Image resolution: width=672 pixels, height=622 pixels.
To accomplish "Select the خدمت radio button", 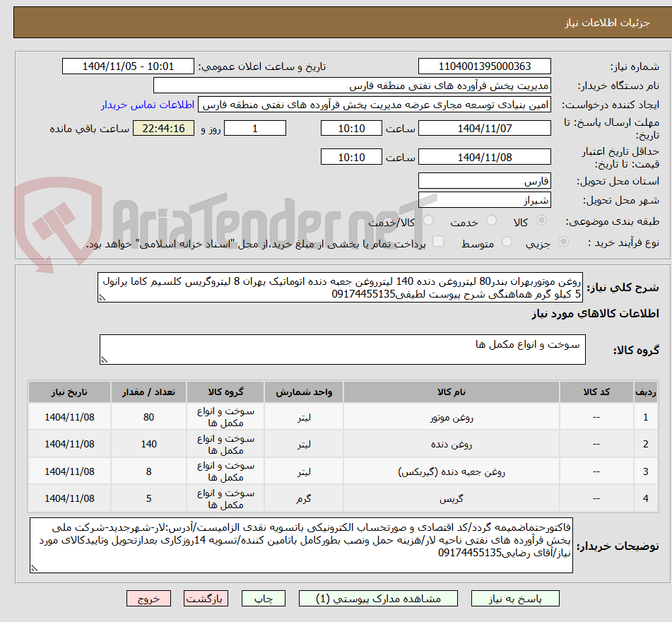I will pyautogui.click(x=490, y=221).
